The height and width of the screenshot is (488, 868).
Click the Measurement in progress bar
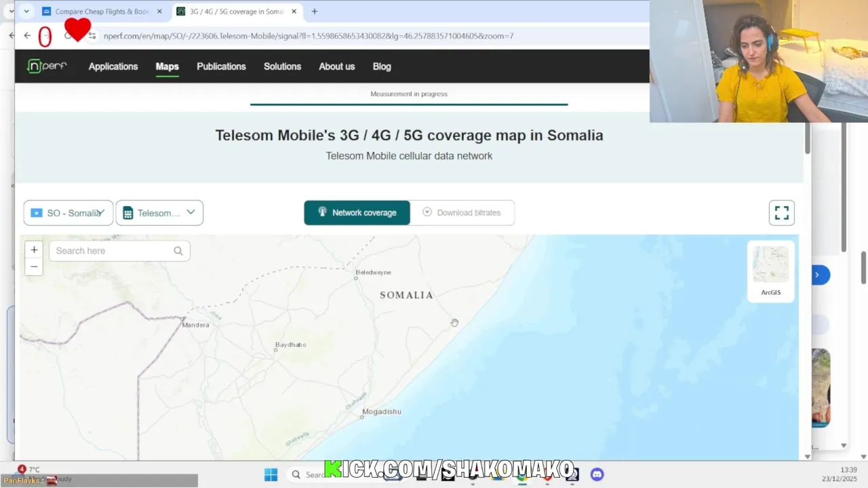(x=409, y=104)
